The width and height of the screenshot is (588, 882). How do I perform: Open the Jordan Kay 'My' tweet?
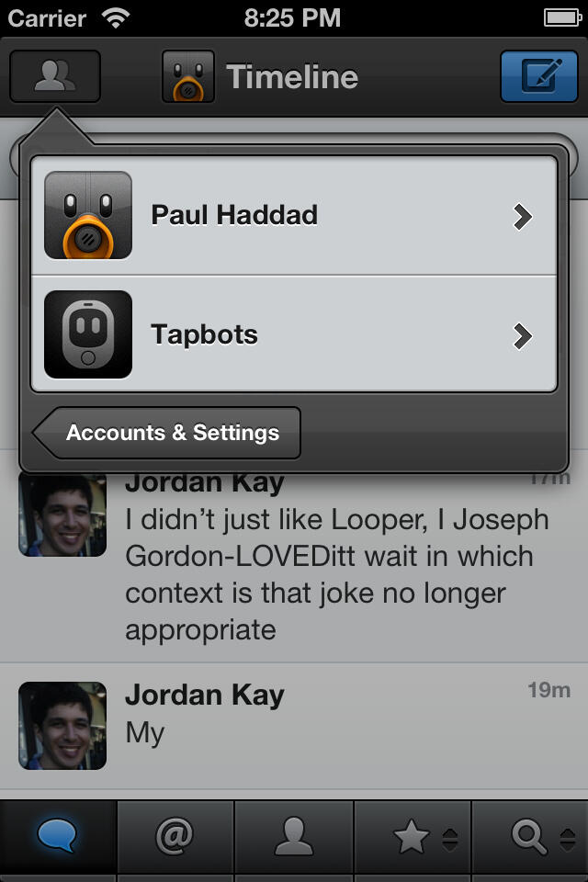click(x=294, y=726)
